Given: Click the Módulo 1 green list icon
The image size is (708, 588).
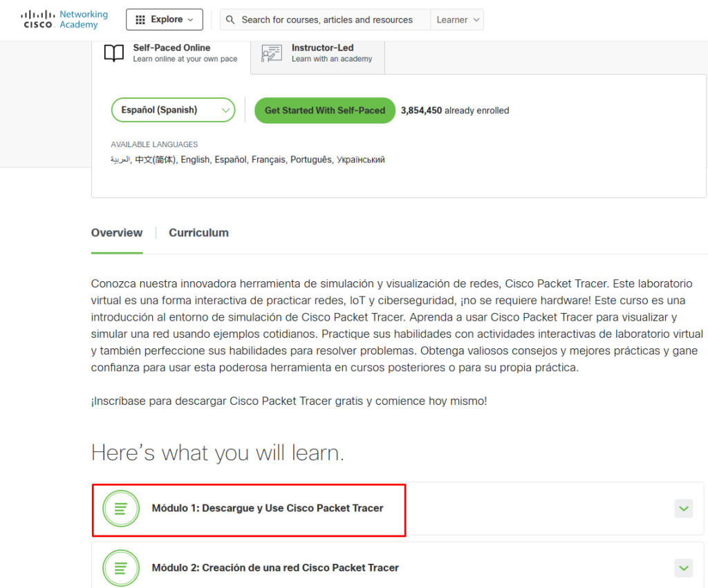Looking at the screenshot, I should pos(121,509).
